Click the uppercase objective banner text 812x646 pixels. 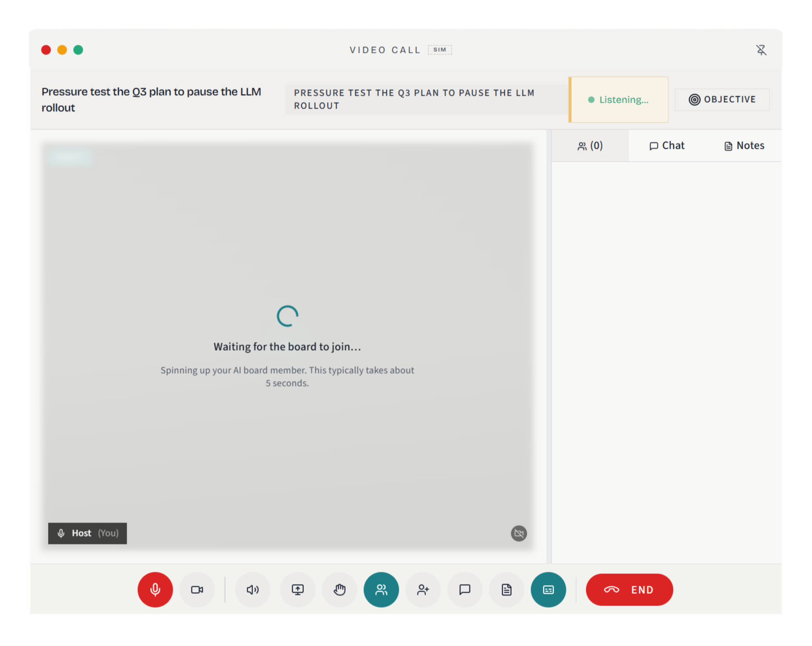[x=414, y=99]
